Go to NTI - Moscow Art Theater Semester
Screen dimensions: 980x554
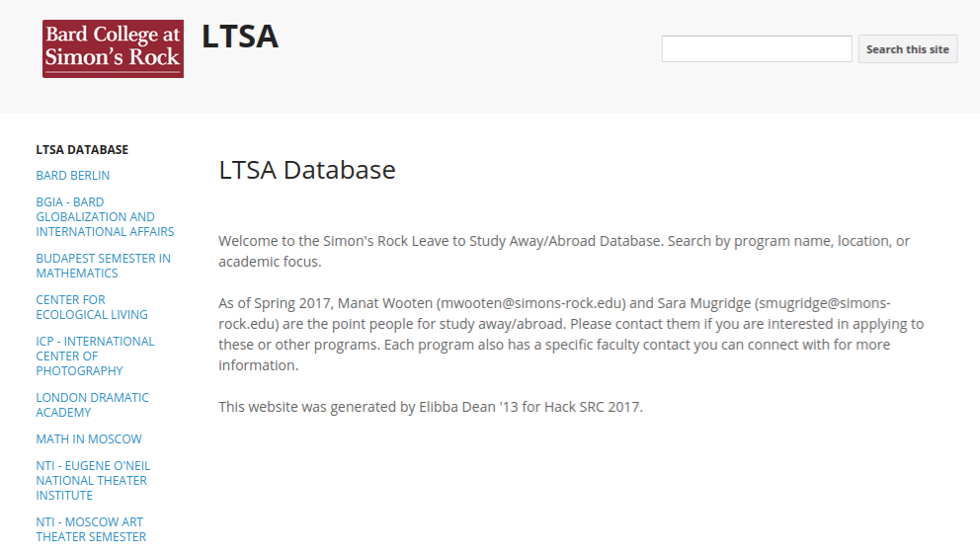click(91, 529)
